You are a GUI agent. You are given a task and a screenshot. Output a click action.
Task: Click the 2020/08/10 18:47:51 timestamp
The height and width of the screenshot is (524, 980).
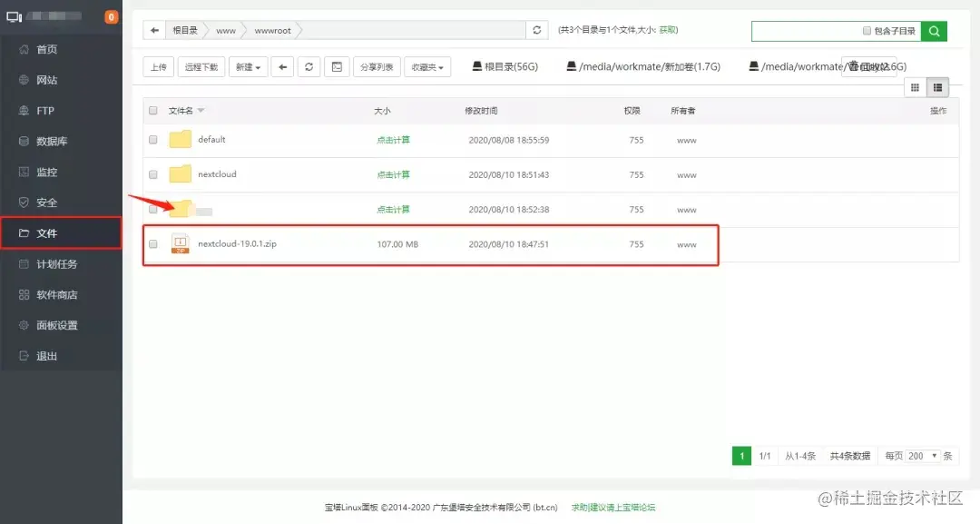tap(509, 244)
